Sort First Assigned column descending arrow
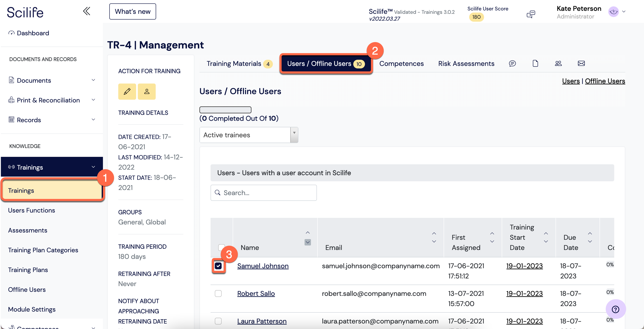Viewport: 644px width, 329px height. click(x=492, y=241)
